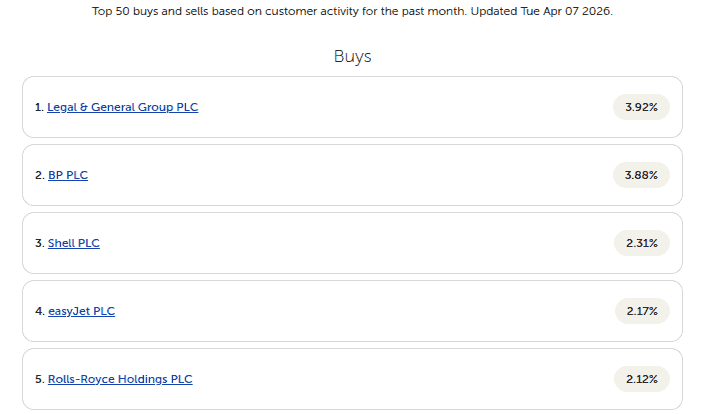Click the "Buys" section heading
704x414 pixels.
tap(352, 56)
